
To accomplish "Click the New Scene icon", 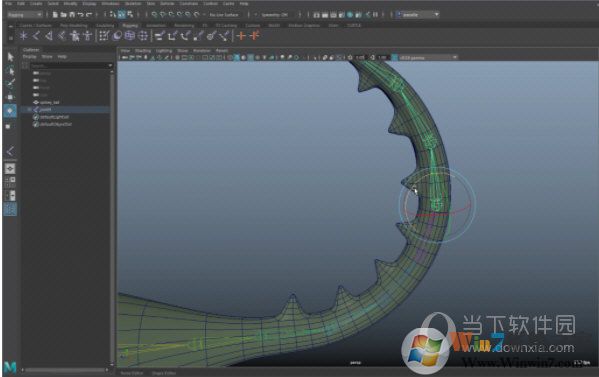I will pos(55,15).
